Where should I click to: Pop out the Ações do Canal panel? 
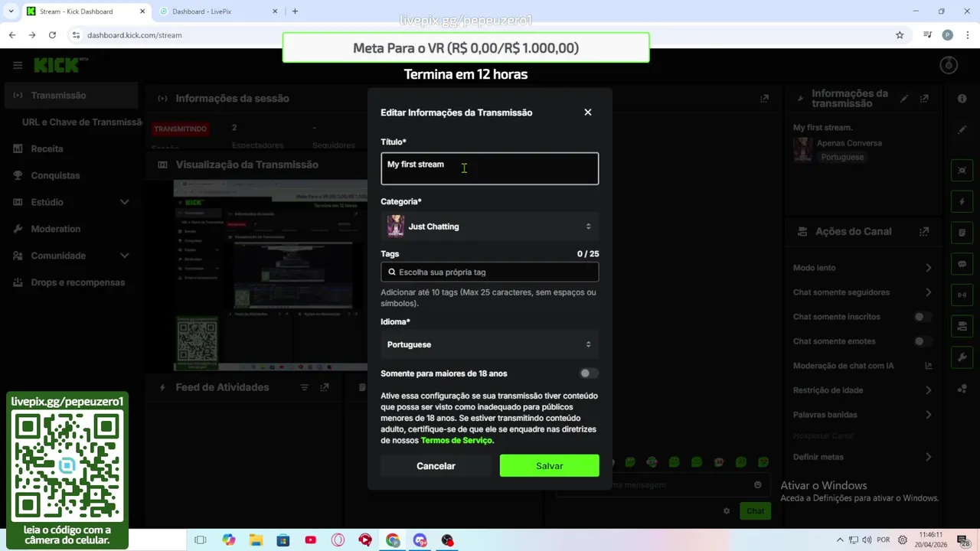pos(924,231)
